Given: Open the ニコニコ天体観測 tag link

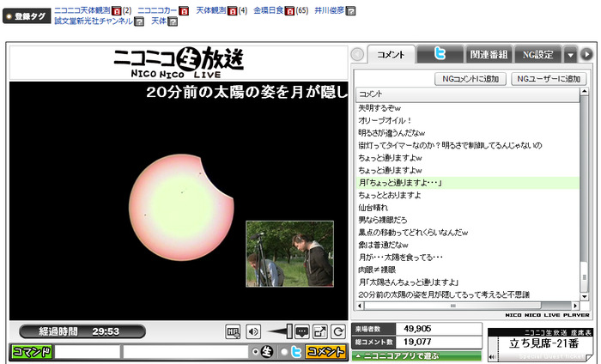Looking at the screenshot, I should pos(82,10).
